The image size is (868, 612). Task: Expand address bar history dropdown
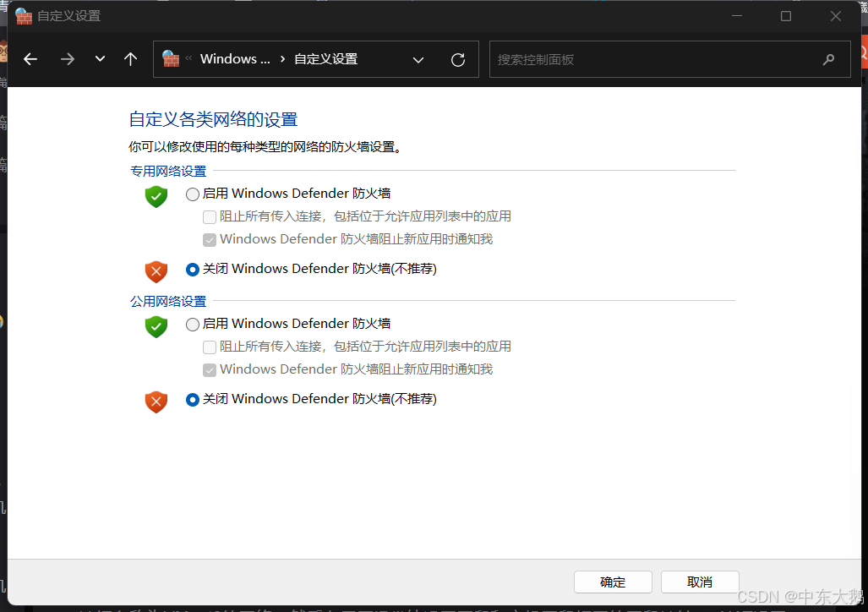coord(418,60)
